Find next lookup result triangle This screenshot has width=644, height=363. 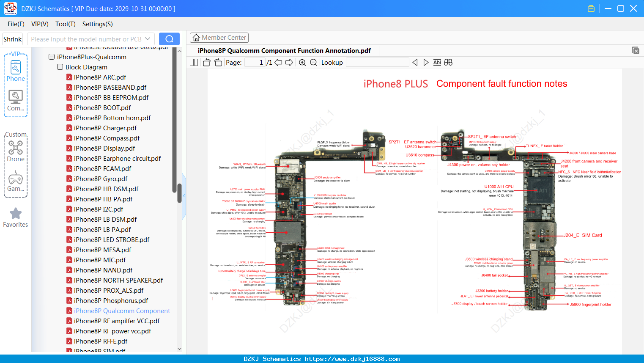tap(426, 63)
